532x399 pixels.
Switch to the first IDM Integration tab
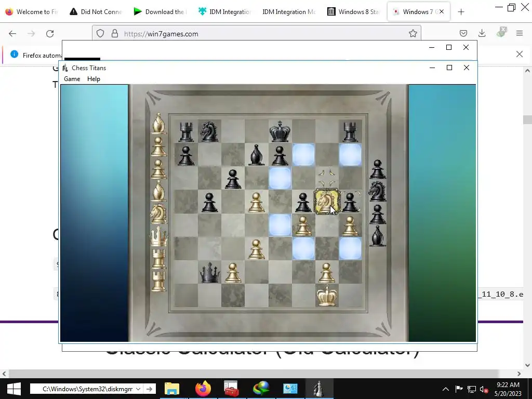tap(224, 12)
